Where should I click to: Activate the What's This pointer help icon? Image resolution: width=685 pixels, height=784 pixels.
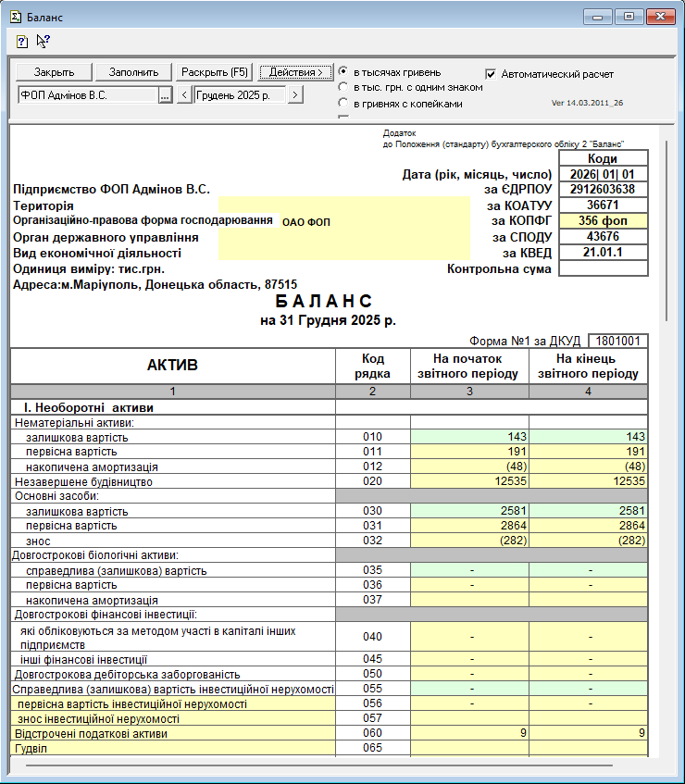[x=43, y=41]
